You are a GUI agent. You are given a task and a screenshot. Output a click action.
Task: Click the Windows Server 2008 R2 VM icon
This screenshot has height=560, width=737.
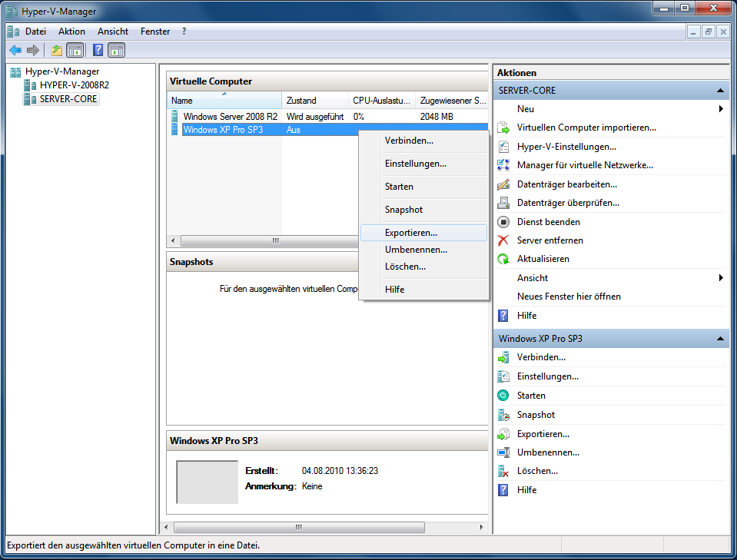coord(174,116)
